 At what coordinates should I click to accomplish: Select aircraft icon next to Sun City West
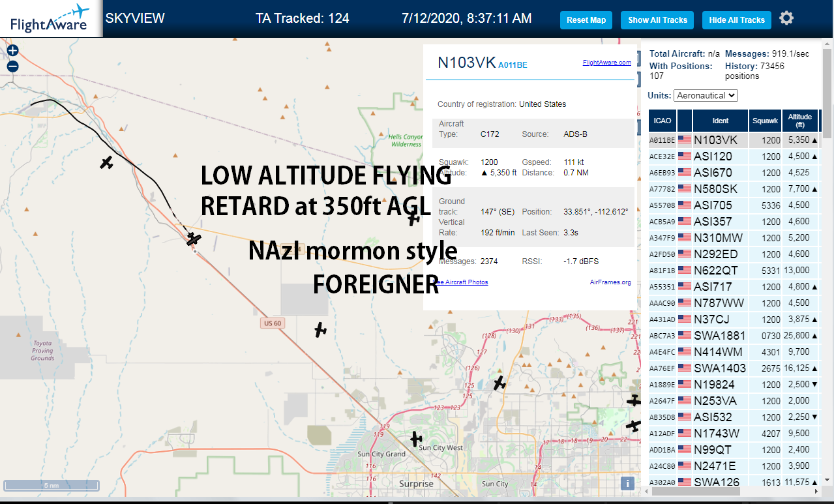pos(416,439)
